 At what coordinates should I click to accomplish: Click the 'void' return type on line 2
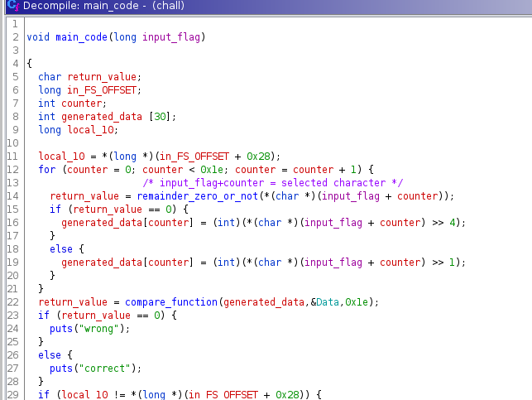(38, 37)
